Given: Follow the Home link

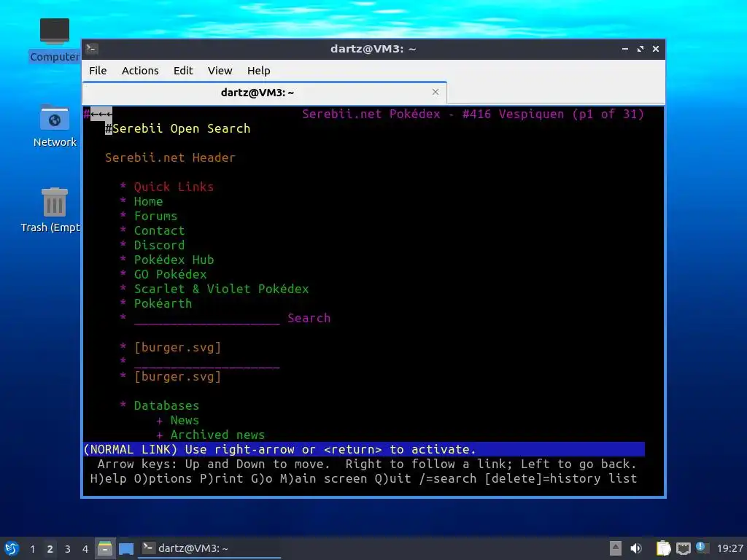Looking at the screenshot, I should coord(148,201).
